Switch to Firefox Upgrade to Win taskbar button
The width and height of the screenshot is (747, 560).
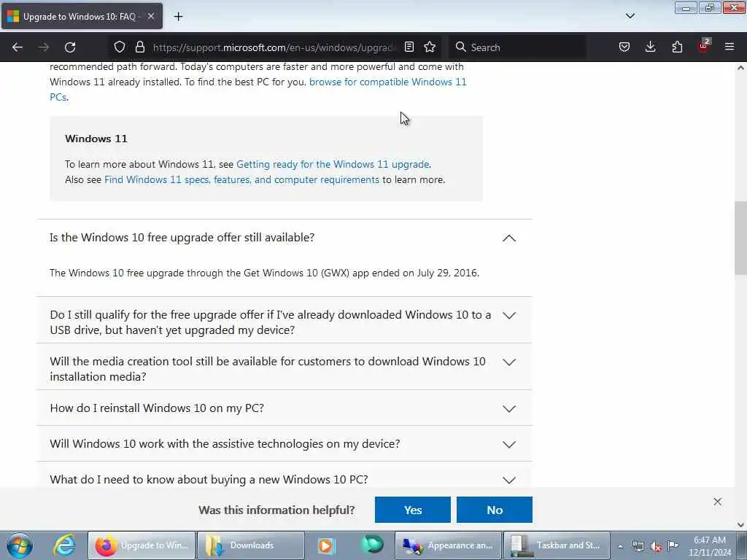pyautogui.click(x=142, y=545)
